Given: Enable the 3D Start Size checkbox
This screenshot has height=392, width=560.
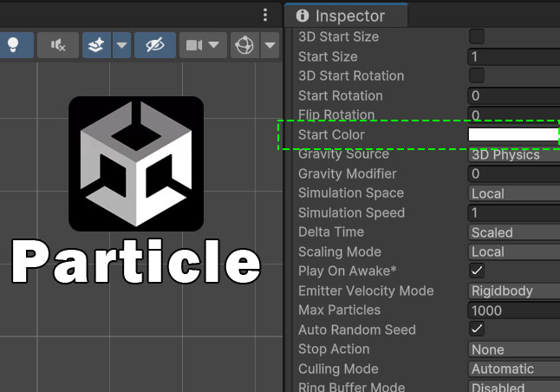Looking at the screenshot, I should 477,36.
